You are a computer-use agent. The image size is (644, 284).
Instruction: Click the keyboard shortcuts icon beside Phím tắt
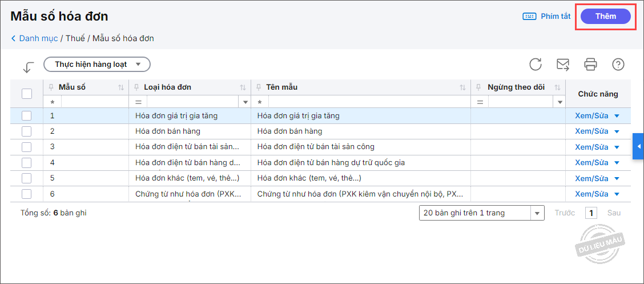coord(529,17)
